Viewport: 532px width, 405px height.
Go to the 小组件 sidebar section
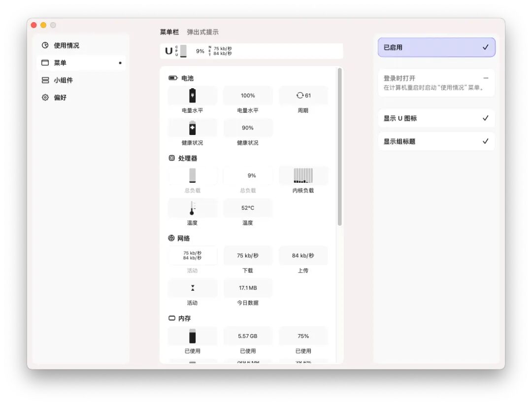coord(81,80)
